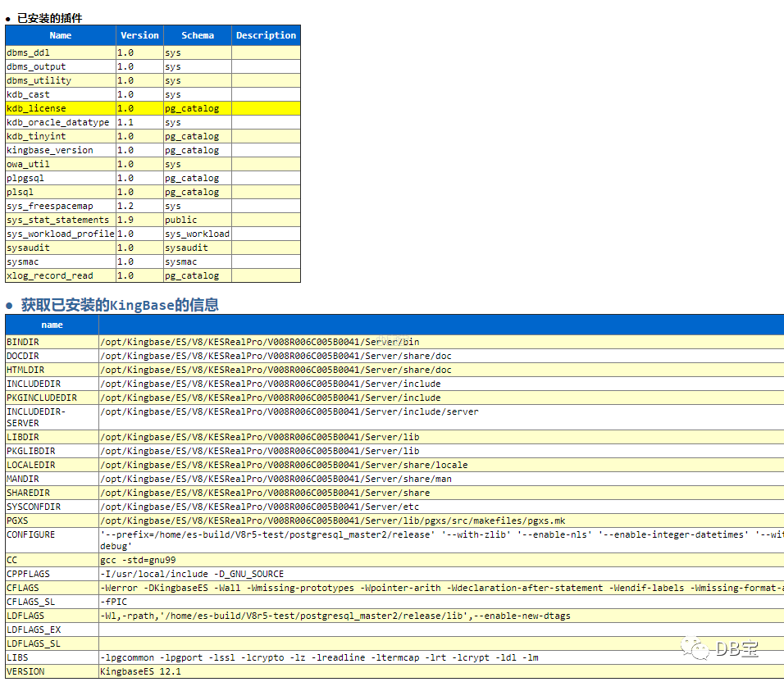Click the blue bullet before 获取已安装的KingBase的信息
The width and height of the screenshot is (784, 682).
[x=9, y=305]
